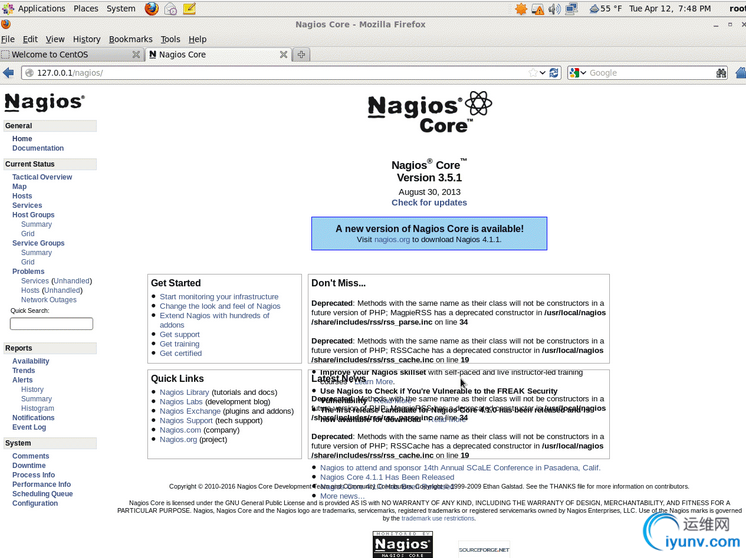Open the Google search engine dropdown
746x558 pixels.
point(577,73)
